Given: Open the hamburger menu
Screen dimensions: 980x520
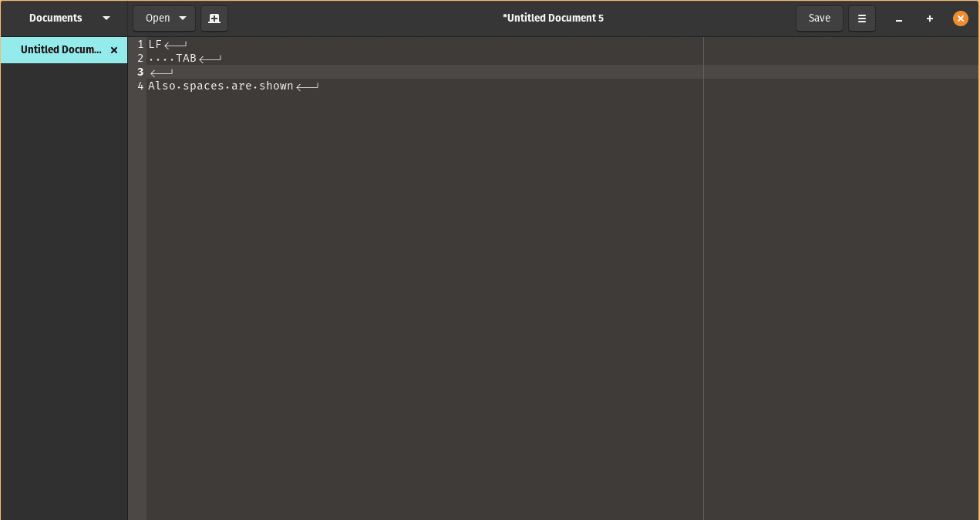Looking at the screenshot, I should click(x=862, y=19).
